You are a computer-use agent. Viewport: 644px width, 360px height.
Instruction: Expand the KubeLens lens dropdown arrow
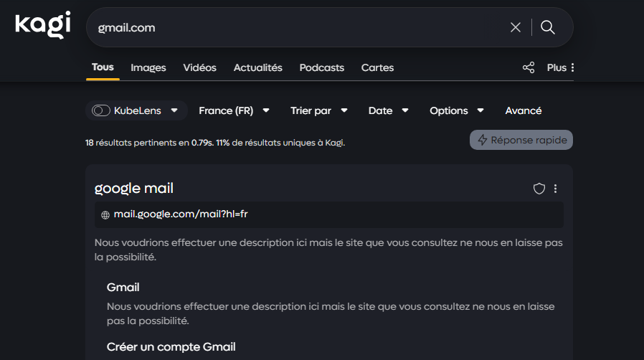point(174,110)
